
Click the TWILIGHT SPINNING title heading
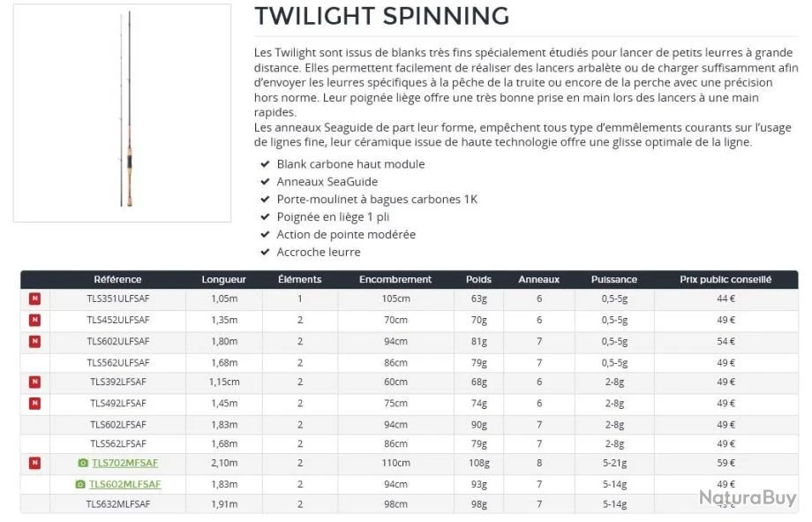381,16
